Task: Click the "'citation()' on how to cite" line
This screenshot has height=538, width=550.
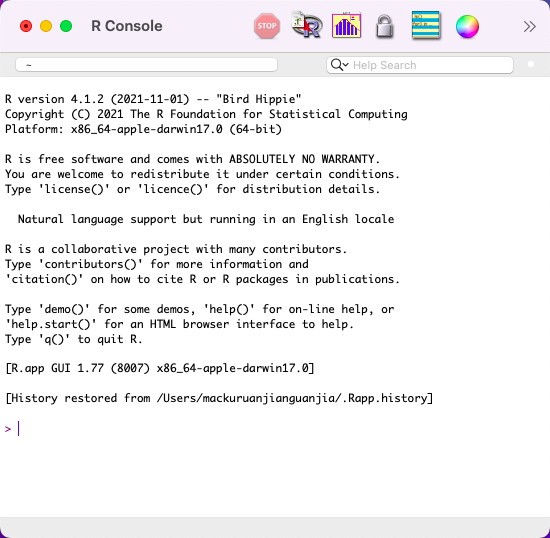Action: click(x=202, y=279)
